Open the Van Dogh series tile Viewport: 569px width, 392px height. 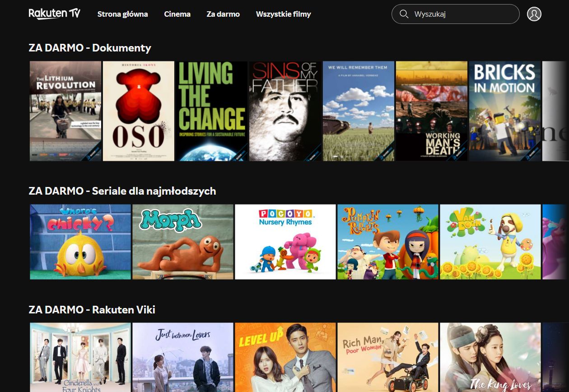(x=490, y=242)
